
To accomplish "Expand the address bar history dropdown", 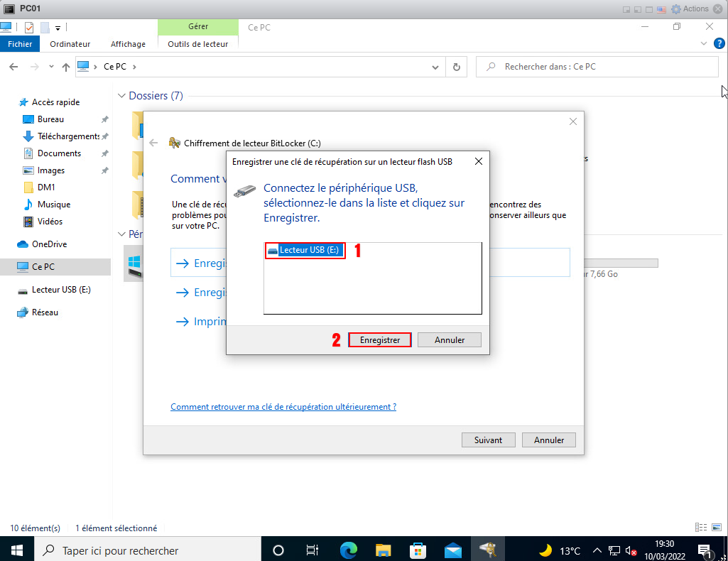I will [x=436, y=67].
